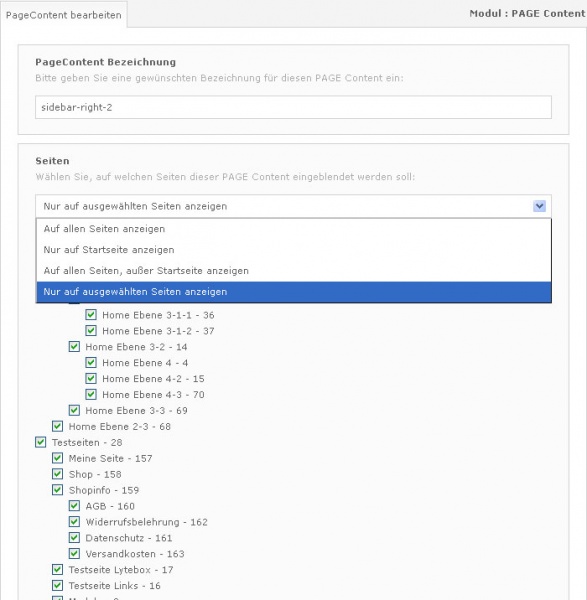This screenshot has height=600, width=587.
Task: Select highlighted "Nur auf ausgewählten Seiten anzeigen"
Action: tap(294, 292)
